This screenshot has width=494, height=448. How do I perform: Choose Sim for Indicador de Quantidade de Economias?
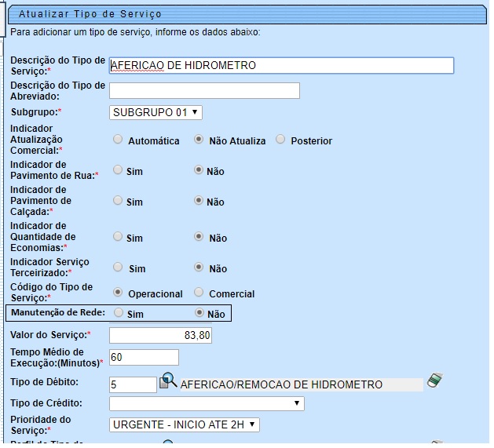pos(119,236)
